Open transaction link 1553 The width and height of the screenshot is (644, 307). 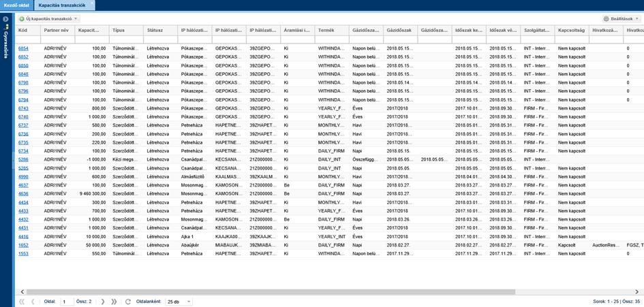(x=23, y=253)
